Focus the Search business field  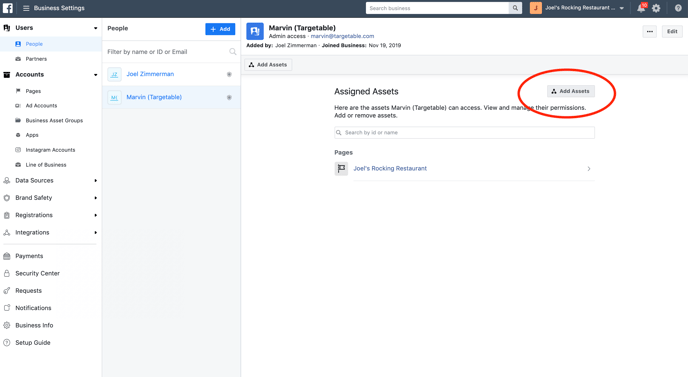pyautogui.click(x=437, y=8)
